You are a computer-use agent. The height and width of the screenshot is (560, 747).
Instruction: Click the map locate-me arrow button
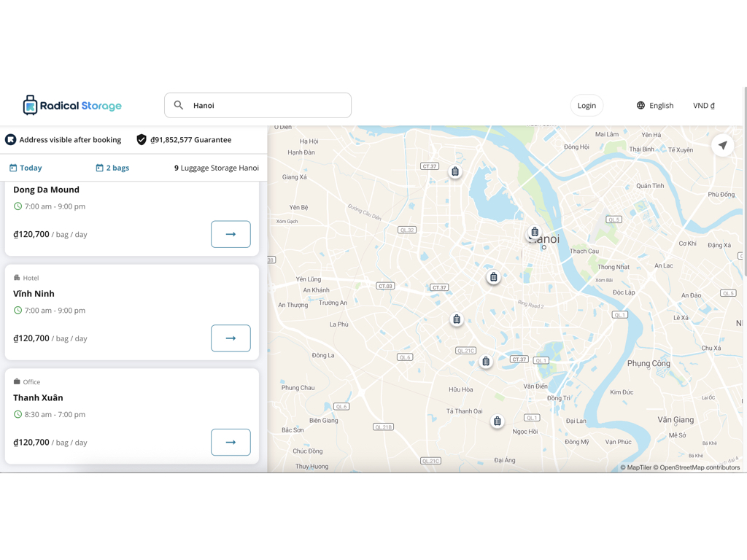point(722,145)
